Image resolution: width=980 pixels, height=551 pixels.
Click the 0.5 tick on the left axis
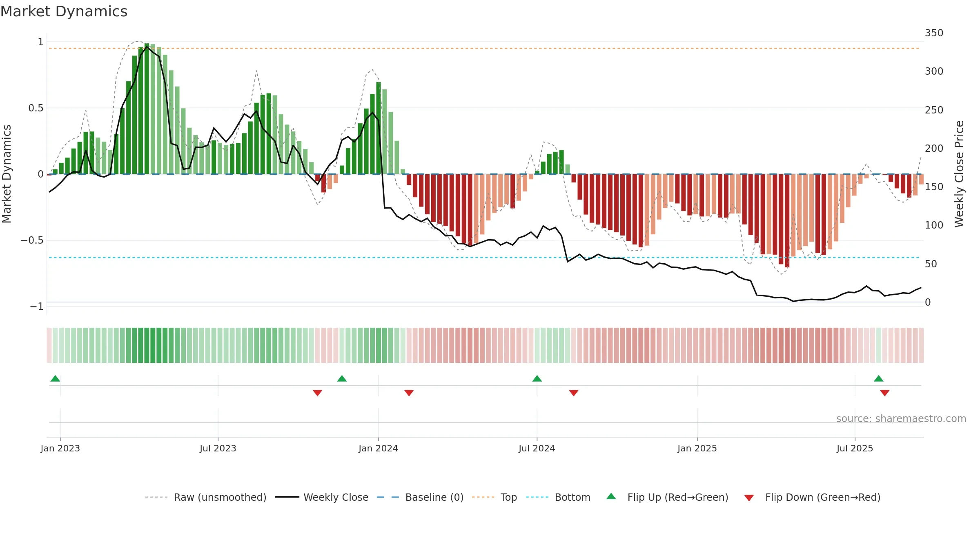coord(36,108)
